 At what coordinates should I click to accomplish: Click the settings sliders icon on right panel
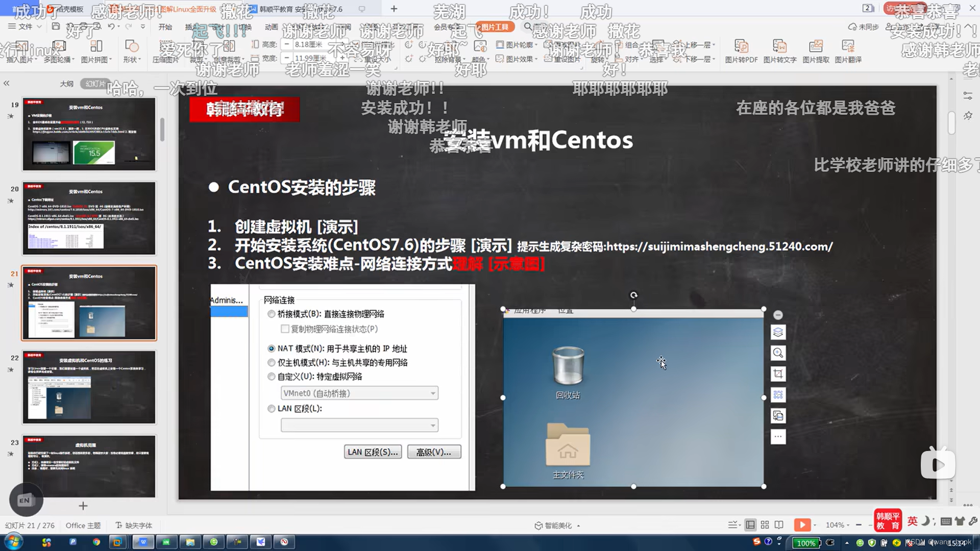(968, 95)
